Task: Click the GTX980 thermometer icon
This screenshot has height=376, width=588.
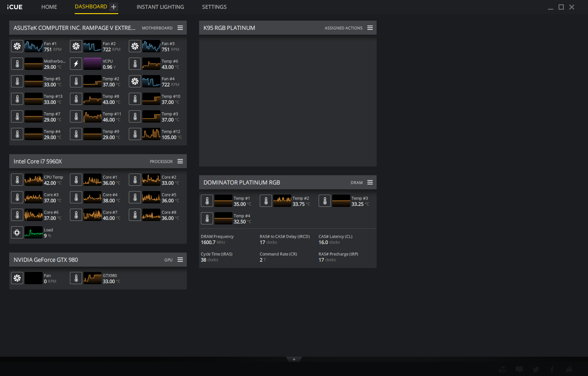Action: (x=76, y=278)
